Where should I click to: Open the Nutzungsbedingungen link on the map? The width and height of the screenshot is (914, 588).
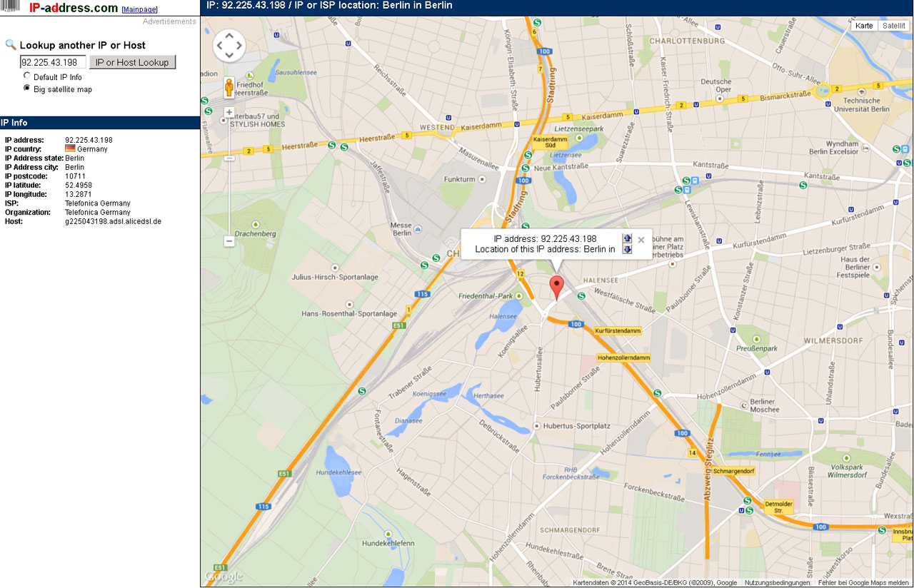(777, 583)
